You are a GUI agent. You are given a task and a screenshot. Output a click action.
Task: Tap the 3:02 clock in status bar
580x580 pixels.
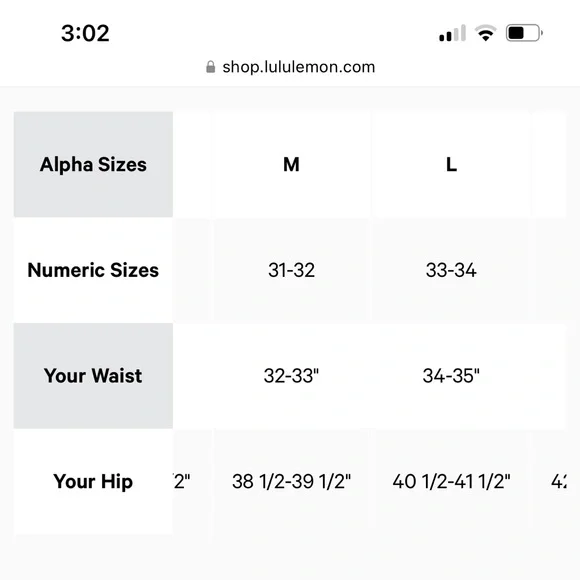pyautogui.click(x=85, y=33)
